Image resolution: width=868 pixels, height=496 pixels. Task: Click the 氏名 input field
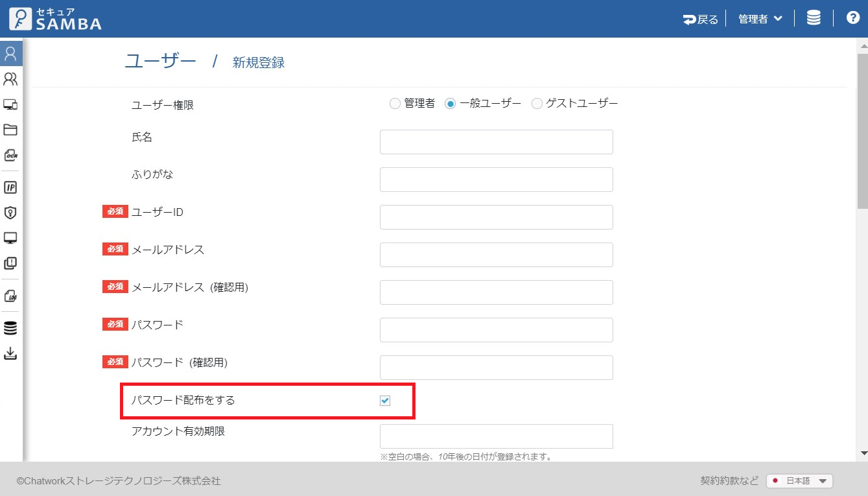497,142
